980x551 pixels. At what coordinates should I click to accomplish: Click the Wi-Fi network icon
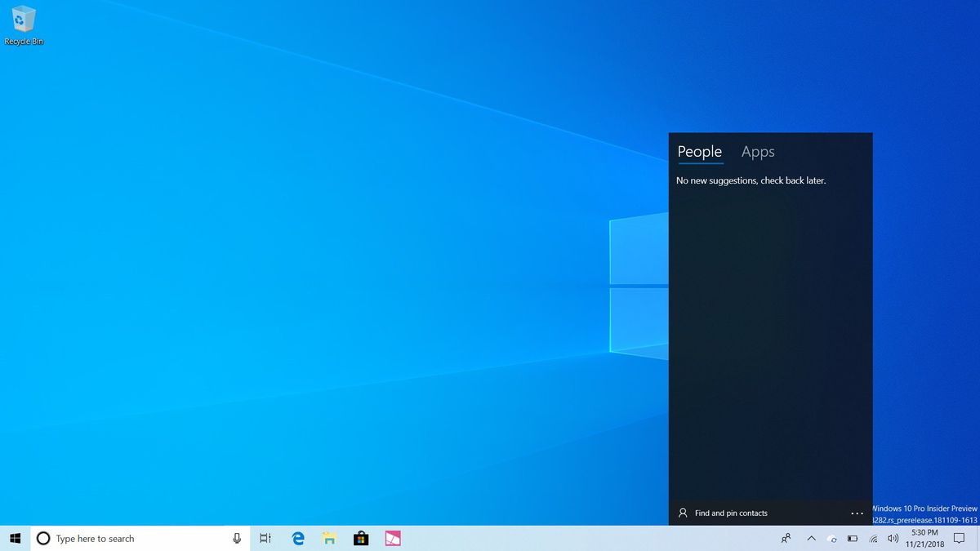pos(873,538)
